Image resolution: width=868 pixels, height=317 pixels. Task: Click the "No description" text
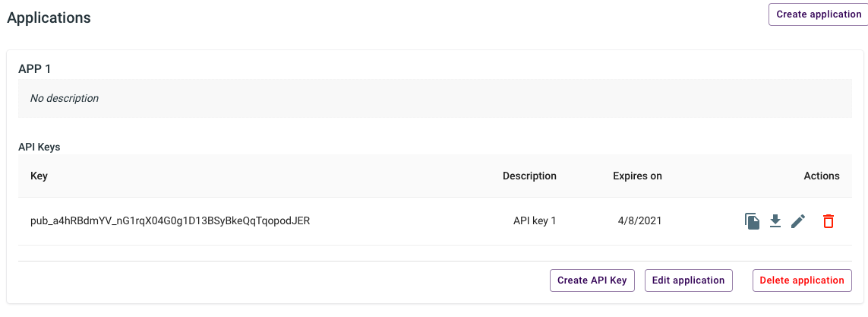click(65, 98)
